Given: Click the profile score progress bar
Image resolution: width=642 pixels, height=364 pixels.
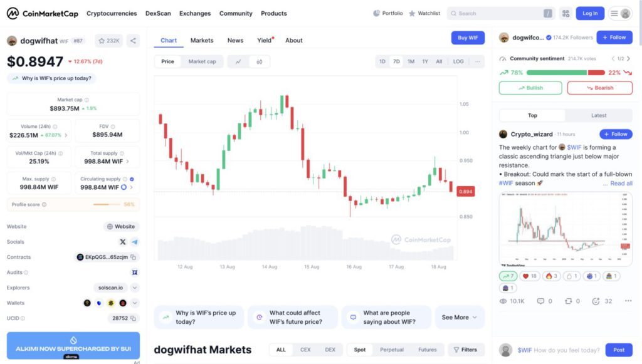Looking at the screenshot, I should click(x=106, y=204).
